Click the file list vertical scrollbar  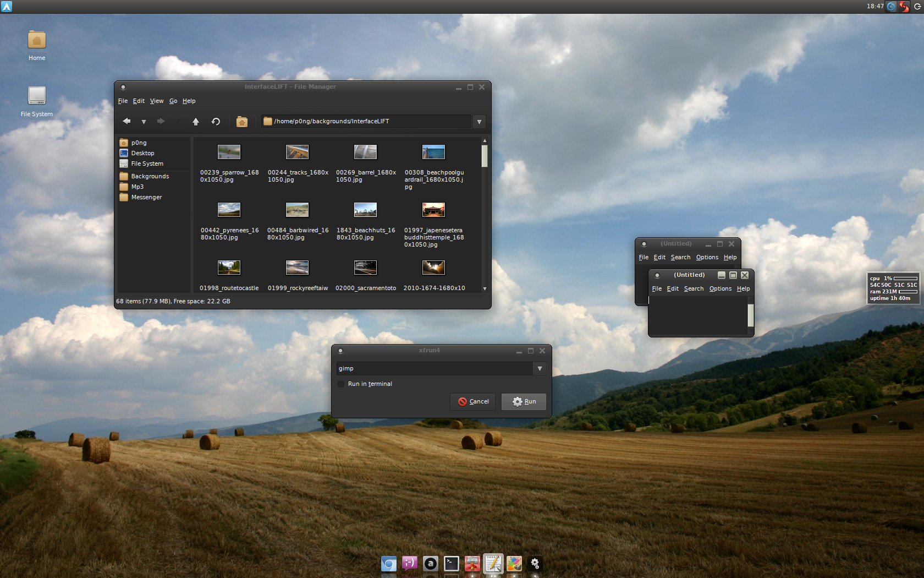click(485, 215)
